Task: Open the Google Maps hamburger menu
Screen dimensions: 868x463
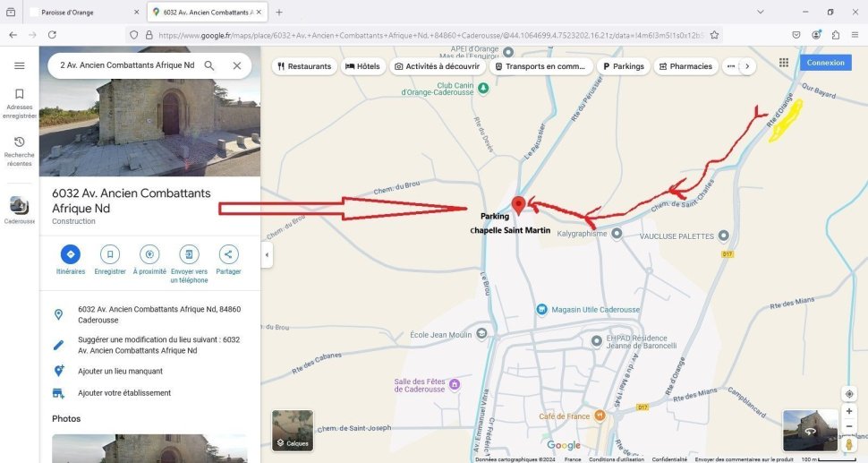Action: (20, 66)
